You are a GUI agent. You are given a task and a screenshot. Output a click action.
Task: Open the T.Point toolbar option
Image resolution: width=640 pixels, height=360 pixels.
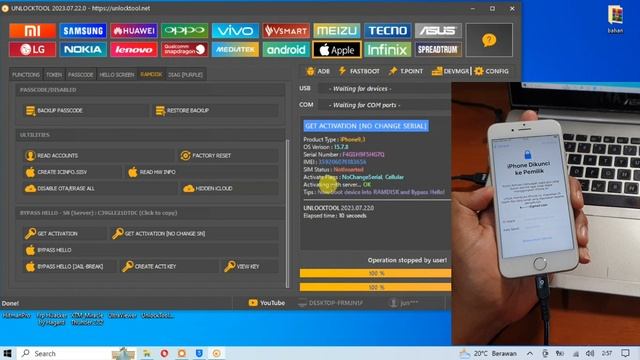pos(406,71)
